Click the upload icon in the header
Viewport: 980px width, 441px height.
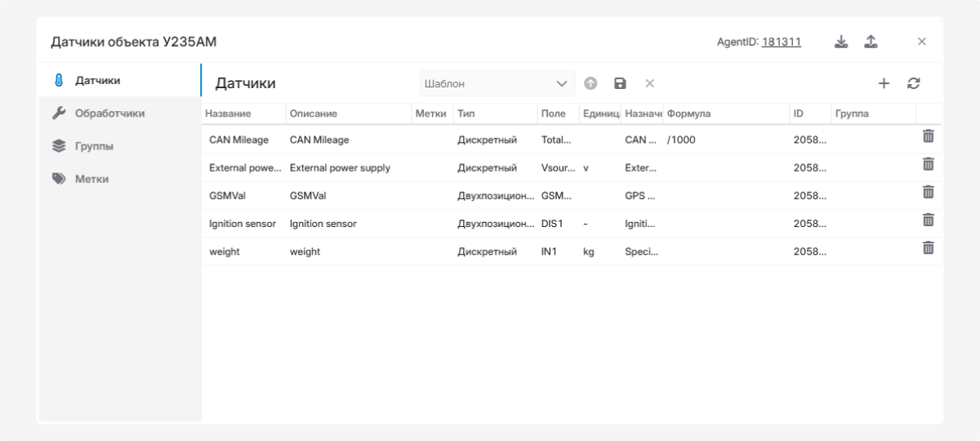coord(871,42)
